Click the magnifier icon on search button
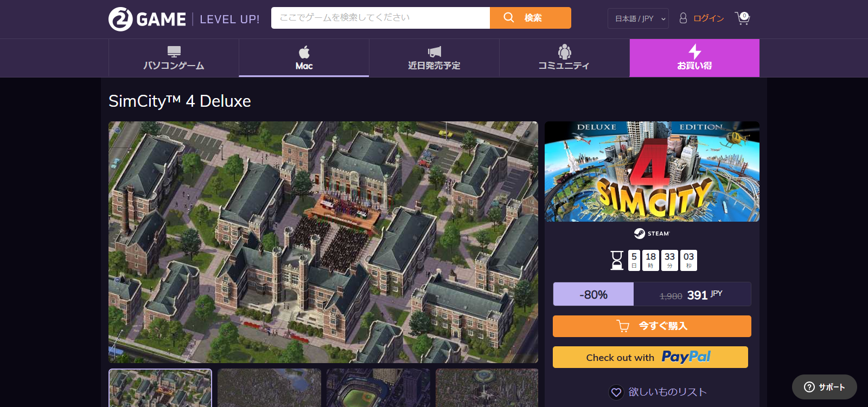The image size is (868, 407). (x=508, y=18)
